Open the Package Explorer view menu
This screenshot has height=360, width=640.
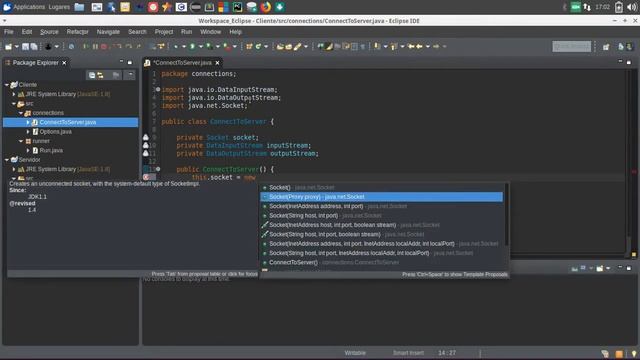click(x=130, y=75)
